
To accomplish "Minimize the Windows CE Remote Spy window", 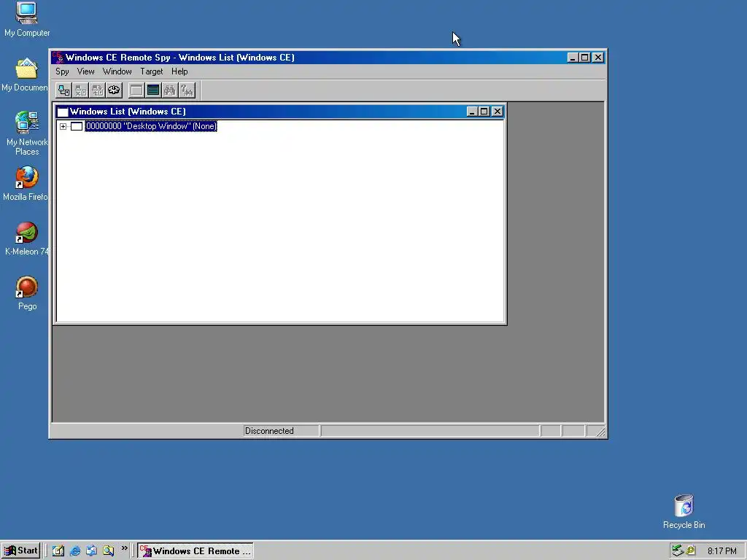I will point(573,58).
